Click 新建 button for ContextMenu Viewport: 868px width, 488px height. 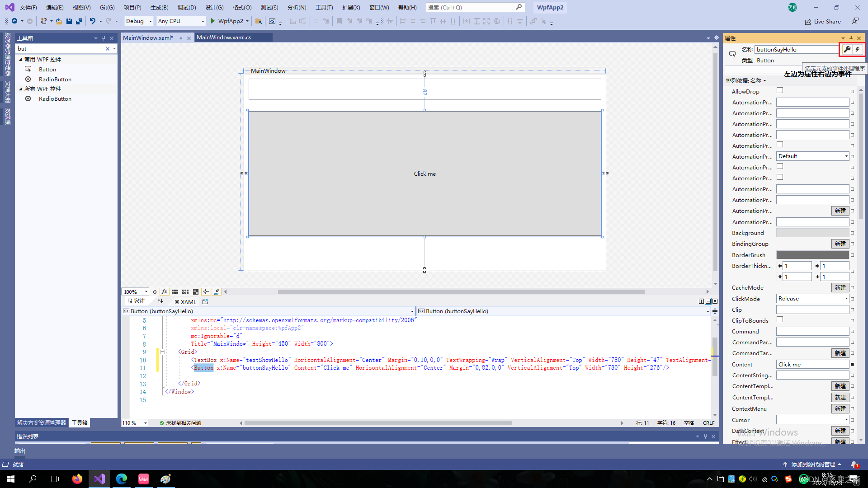(840, 408)
